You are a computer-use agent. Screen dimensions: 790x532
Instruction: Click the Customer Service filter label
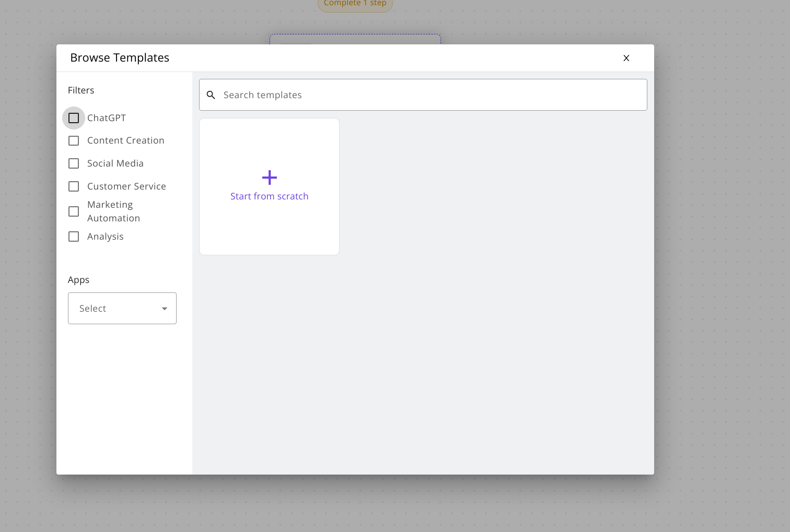126,186
